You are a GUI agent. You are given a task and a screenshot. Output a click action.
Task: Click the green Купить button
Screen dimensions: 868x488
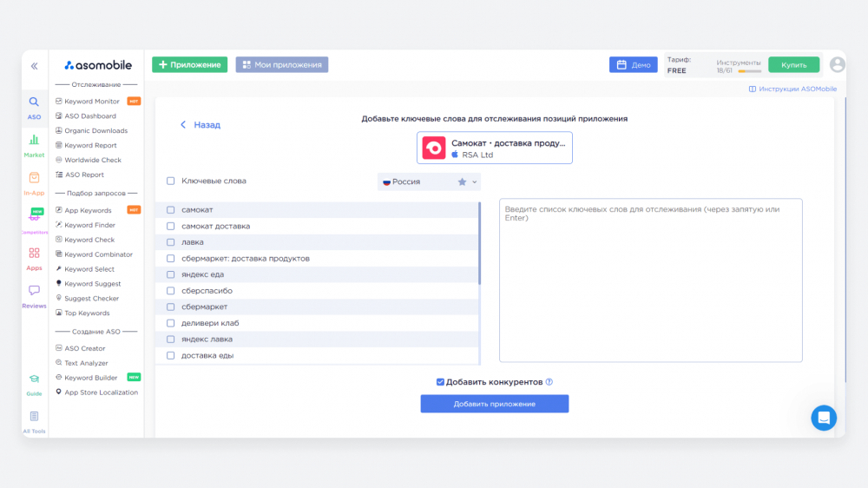coord(794,65)
